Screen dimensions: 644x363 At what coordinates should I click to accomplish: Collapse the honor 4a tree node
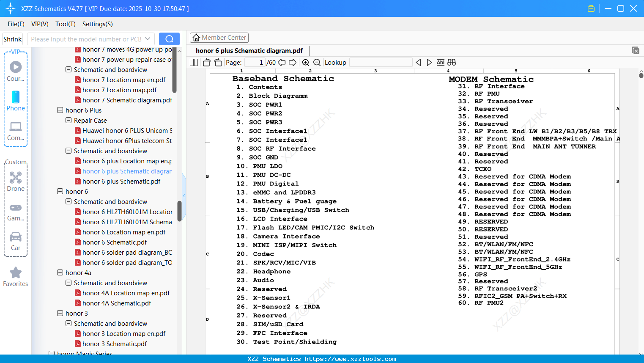click(60, 272)
